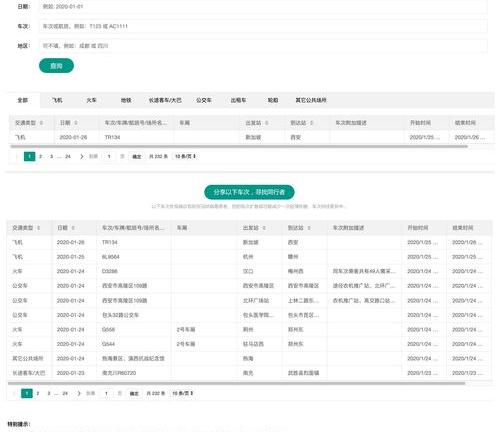Image resolution: width=500 pixels, height=432 pixels.
Task: Open page 3 in ten-row table pager
Action: [49, 393]
